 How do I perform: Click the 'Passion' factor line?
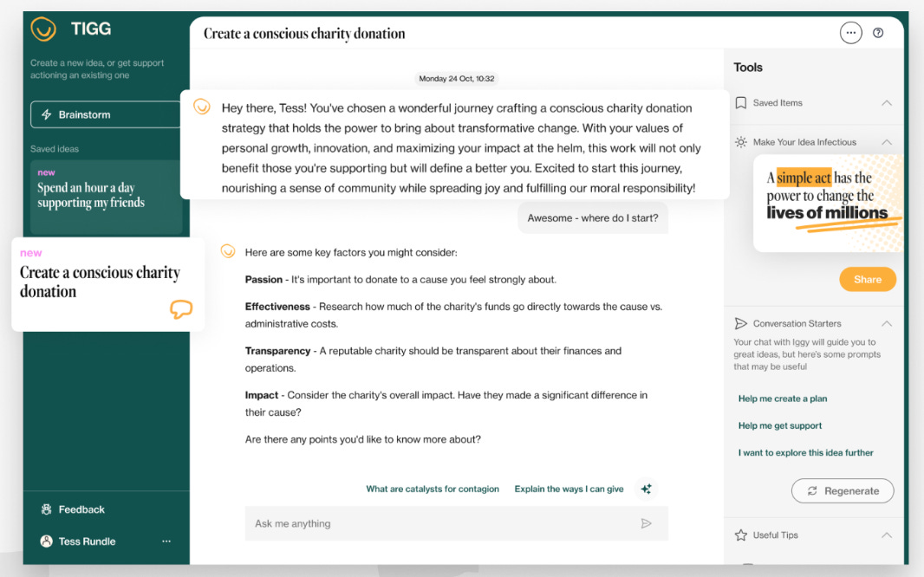coord(400,280)
